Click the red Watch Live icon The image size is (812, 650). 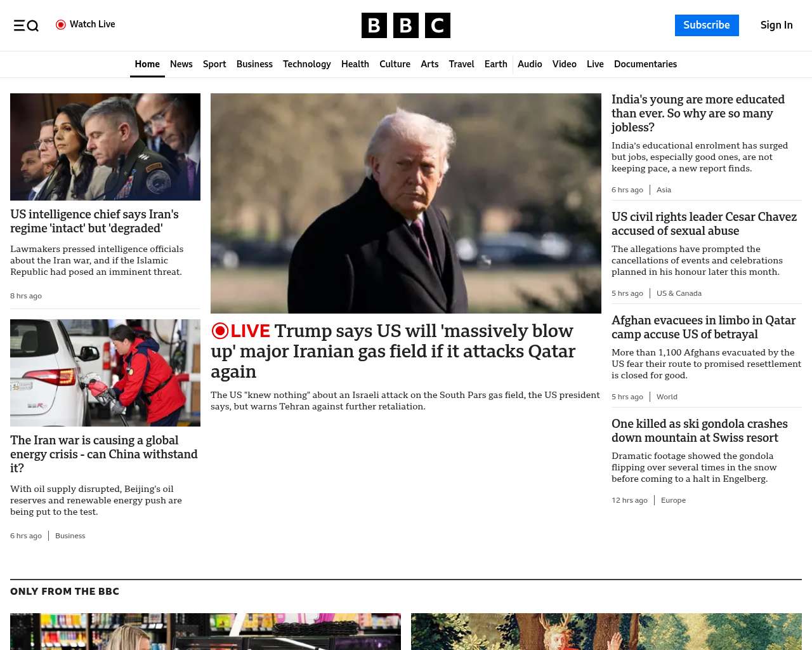tap(61, 25)
